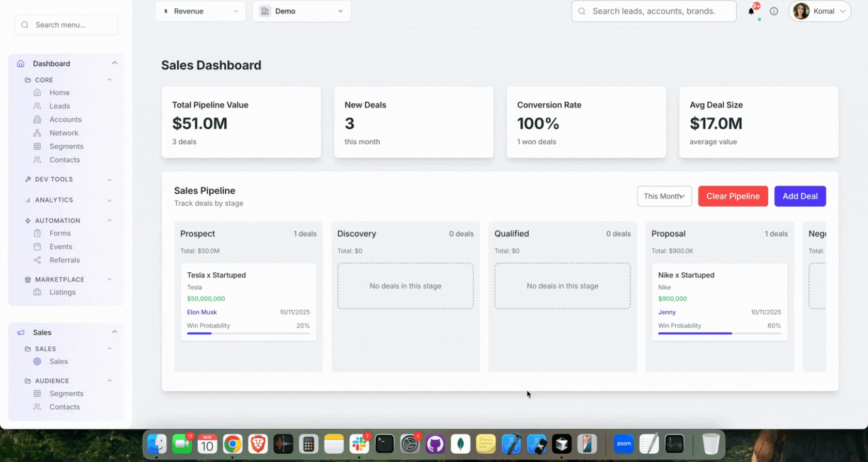Open the Nike x Startuped deal card
Image resolution: width=868 pixels, height=462 pixels.
click(x=720, y=302)
